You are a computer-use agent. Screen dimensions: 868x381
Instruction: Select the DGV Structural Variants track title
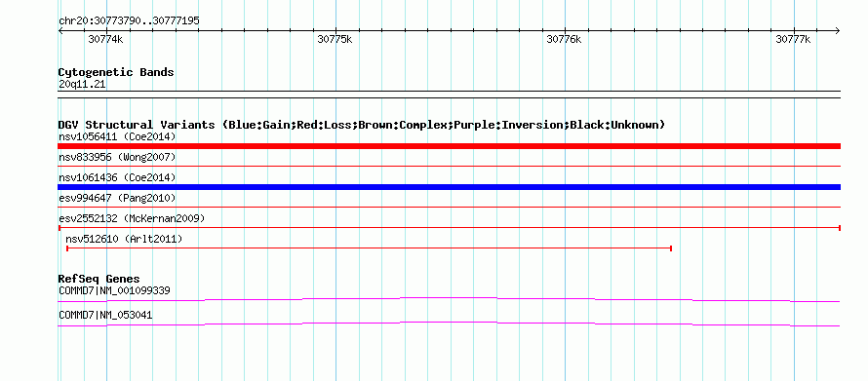click(x=362, y=125)
